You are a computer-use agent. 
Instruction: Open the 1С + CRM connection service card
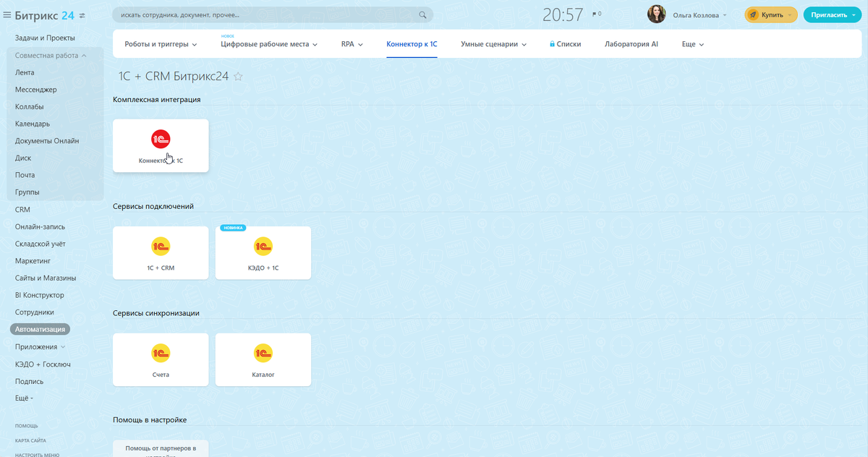[x=161, y=252]
